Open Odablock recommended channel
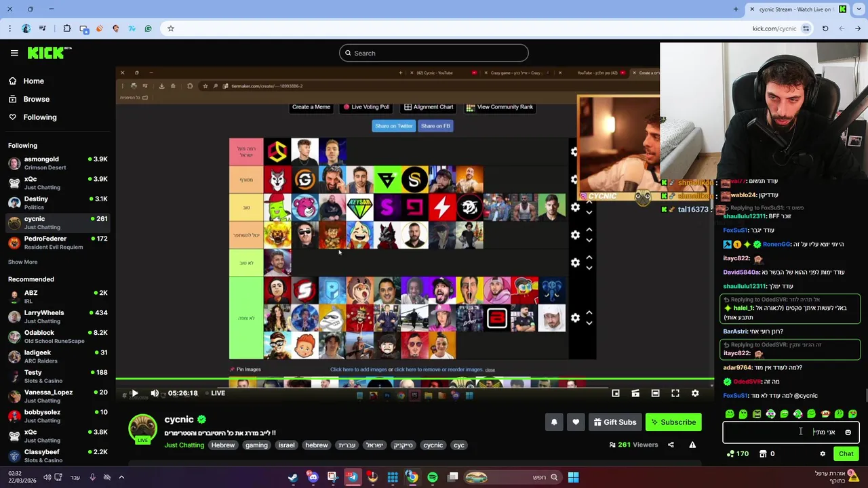The image size is (868, 488). click(x=58, y=336)
